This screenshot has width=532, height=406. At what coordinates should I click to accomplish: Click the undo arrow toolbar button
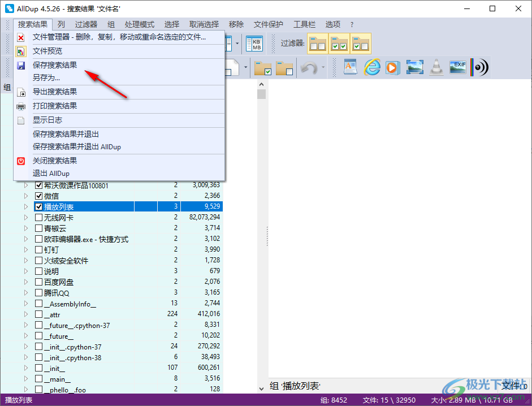pos(309,68)
